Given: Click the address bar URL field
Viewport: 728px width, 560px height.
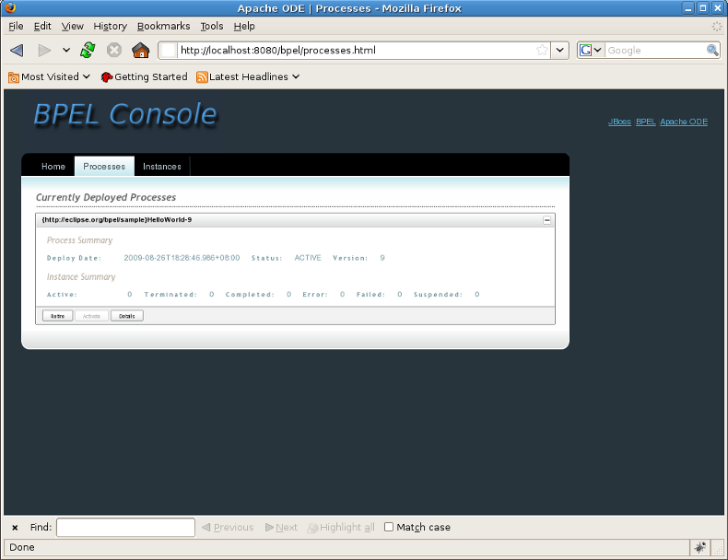Looking at the screenshot, I should 355,50.
